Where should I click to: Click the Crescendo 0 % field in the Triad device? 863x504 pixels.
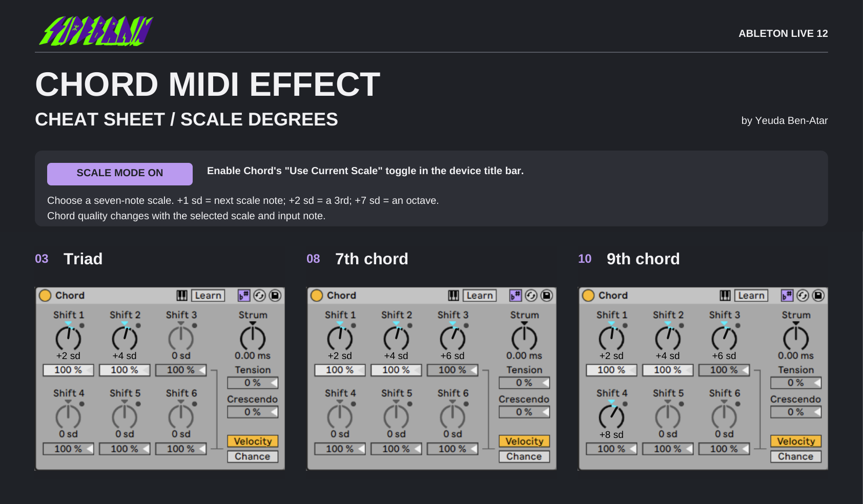point(253,412)
